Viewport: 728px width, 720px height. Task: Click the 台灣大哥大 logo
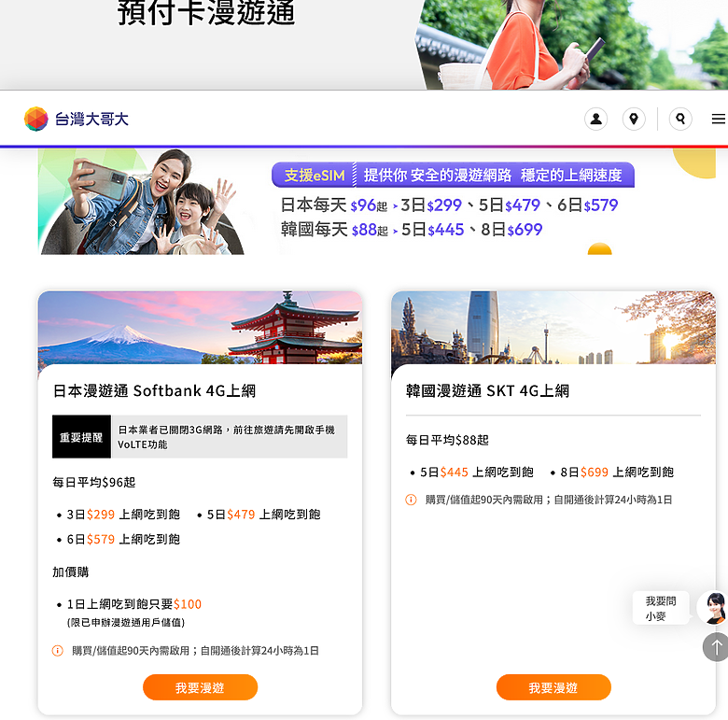pos(77,119)
